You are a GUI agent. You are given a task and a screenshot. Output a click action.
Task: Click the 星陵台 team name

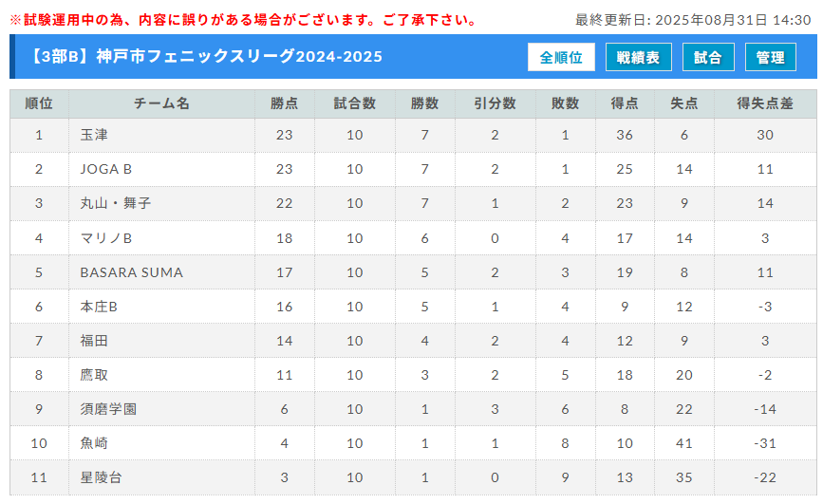tap(101, 477)
